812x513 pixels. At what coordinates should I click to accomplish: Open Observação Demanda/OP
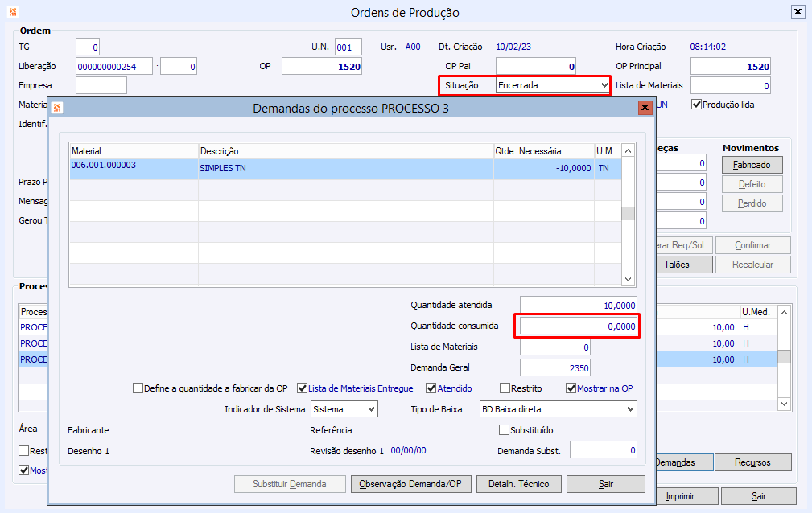tap(410, 484)
